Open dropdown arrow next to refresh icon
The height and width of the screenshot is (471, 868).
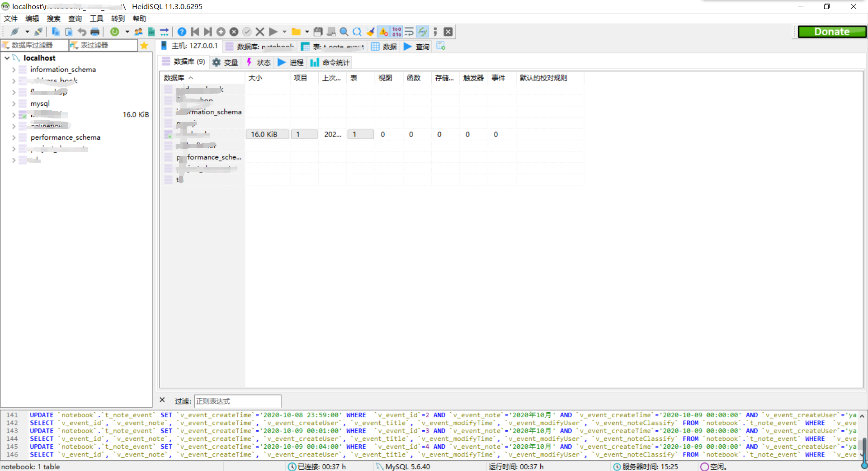click(x=127, y=32)
